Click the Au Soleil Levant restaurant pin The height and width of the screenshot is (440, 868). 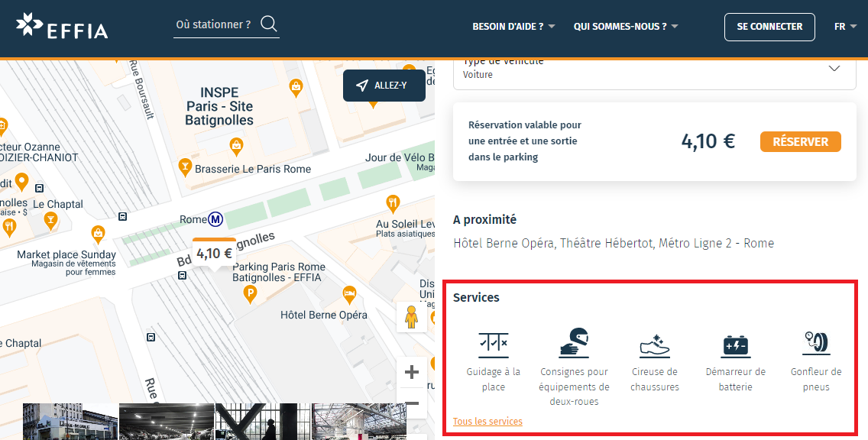[x=393, y=204]
